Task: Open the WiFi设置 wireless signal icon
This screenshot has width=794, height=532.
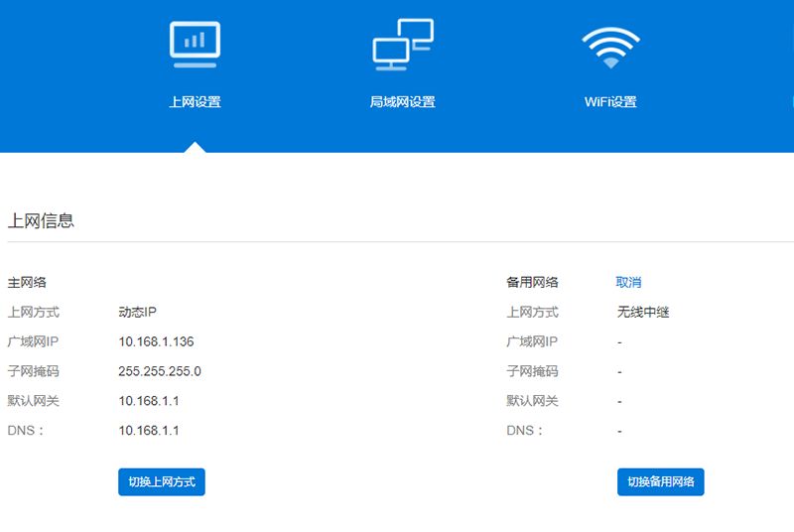Action: pos(610,48)
